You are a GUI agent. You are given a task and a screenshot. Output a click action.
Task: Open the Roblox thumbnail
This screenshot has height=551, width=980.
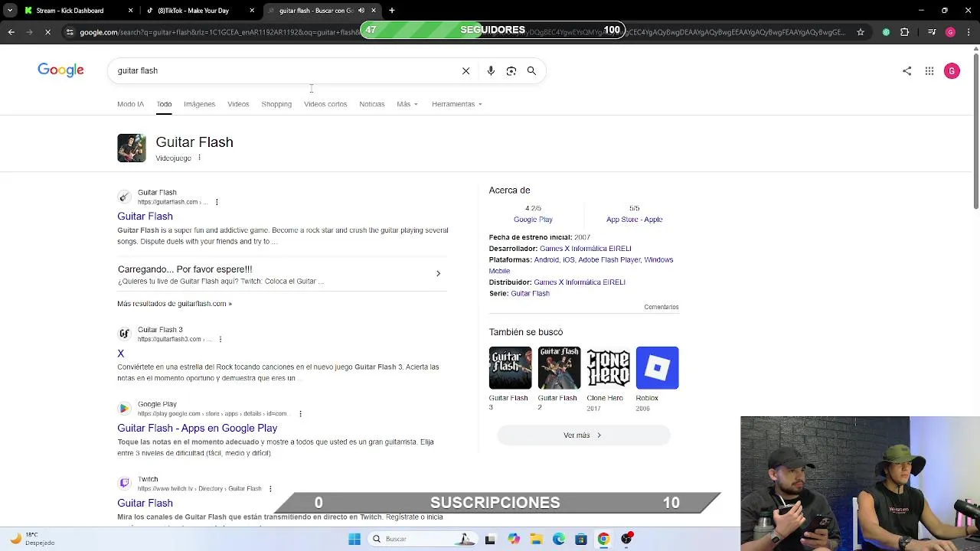click(x=657, y=368)
